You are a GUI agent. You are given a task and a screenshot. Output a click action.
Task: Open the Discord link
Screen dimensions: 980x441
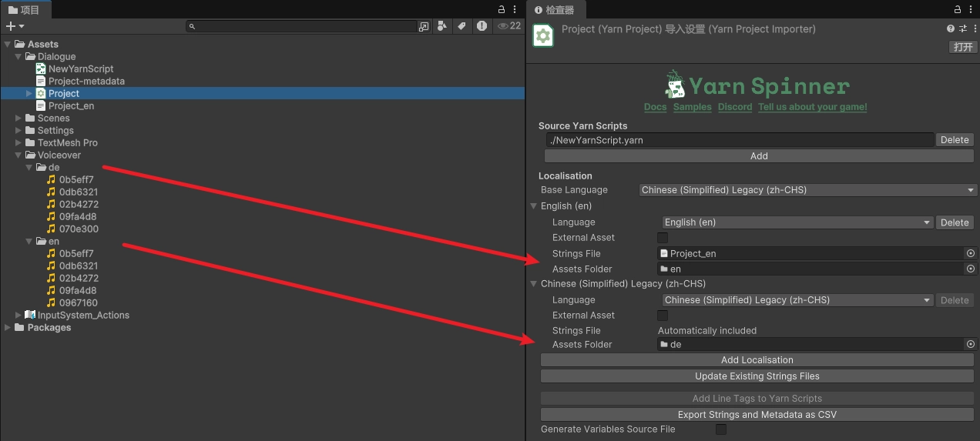point(735,107)
